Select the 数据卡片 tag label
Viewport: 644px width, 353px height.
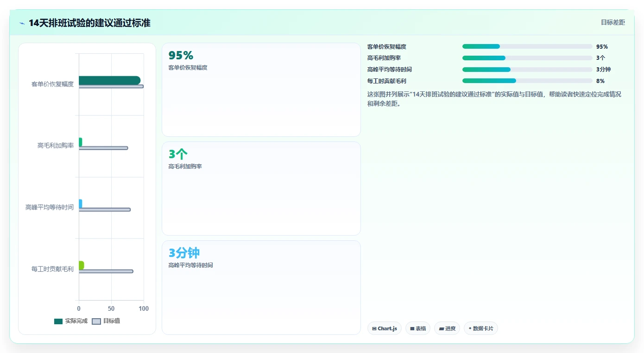[483, 328]
